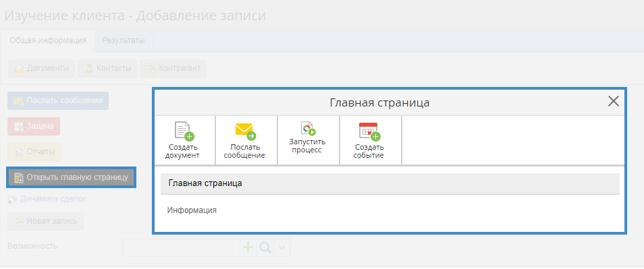Open the yellow Отчеты button
Screen dimensions: 644x269
tap(34, 152)
